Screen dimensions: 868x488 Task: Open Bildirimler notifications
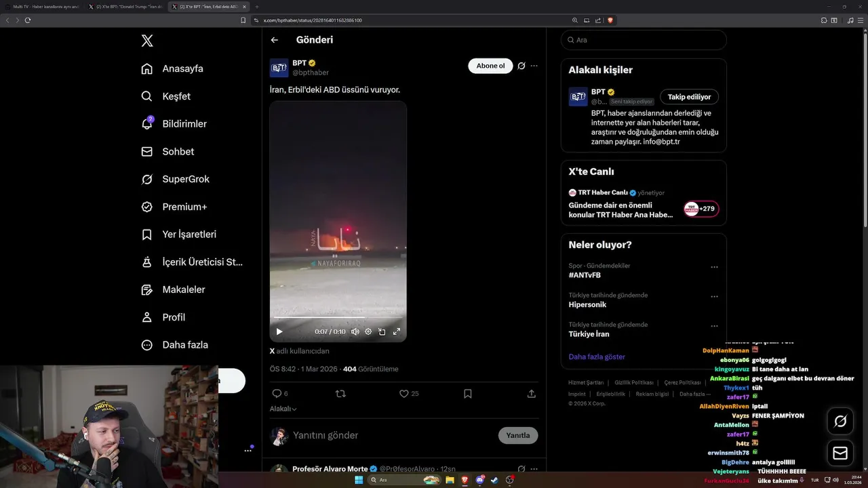(174, 124)
